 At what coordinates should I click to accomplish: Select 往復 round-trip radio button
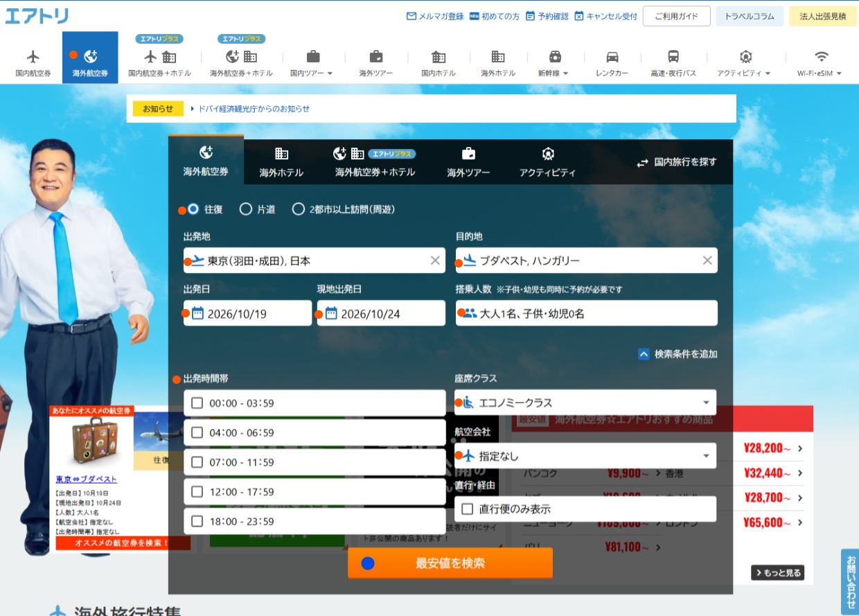[193, 209]
